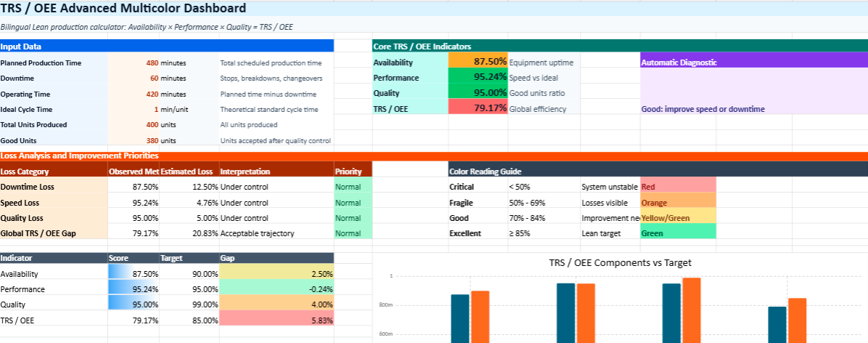
Task: Click the Red swatch in Color Reading Guide
Action: (678, 187)
